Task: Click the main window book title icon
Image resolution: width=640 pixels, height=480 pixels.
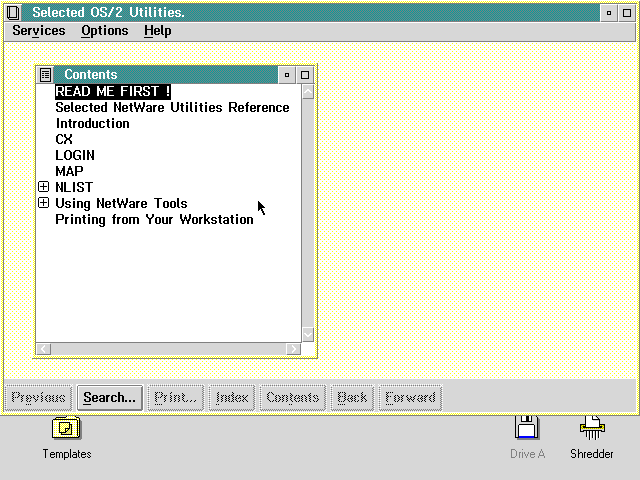Action: pyautogui.click(x=13, y=13)
